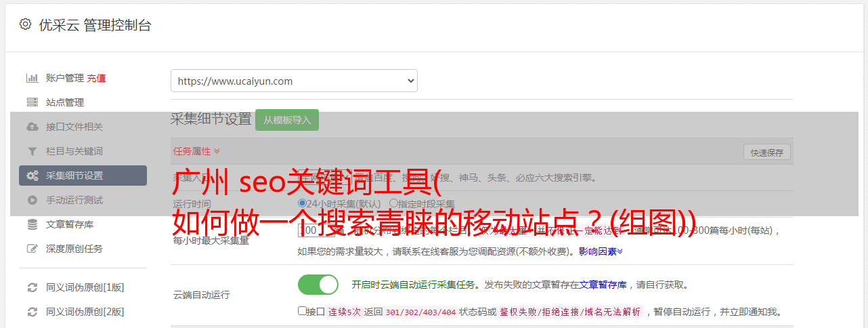The width and height of the screenshot is (868, 328).
Task: Click the 快速保存 button
Action: pos(766,152)
